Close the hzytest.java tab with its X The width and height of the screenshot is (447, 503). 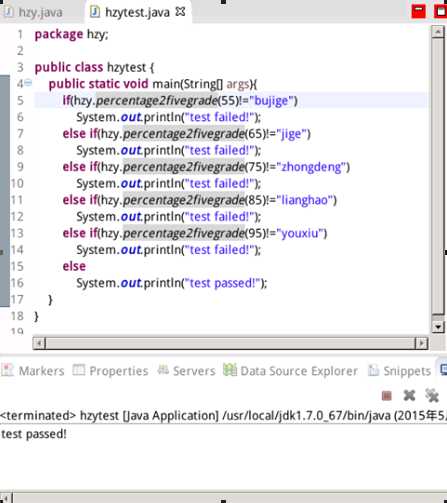tap(180, 12)
